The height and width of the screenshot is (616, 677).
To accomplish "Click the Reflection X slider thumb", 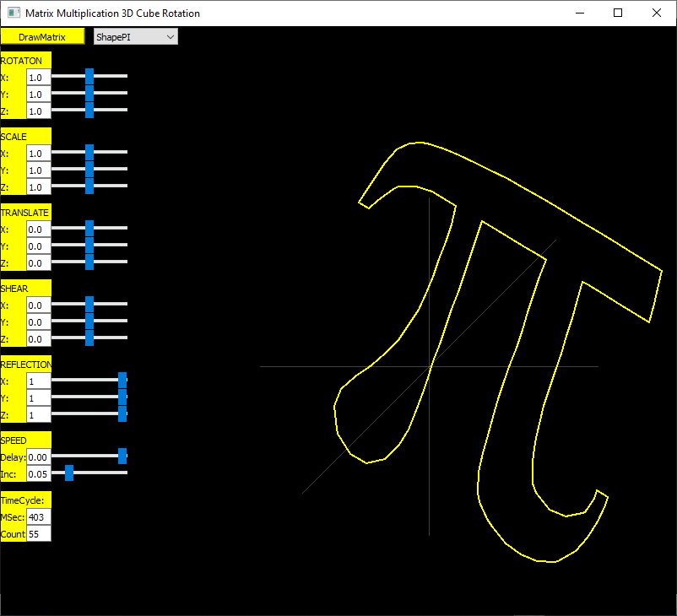I will click(122, 381).
